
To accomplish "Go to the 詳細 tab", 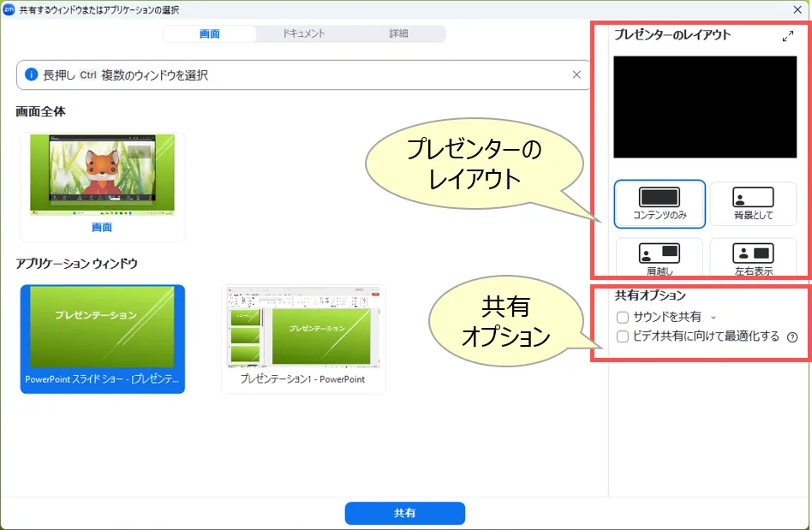I will (x=398, y=33).
